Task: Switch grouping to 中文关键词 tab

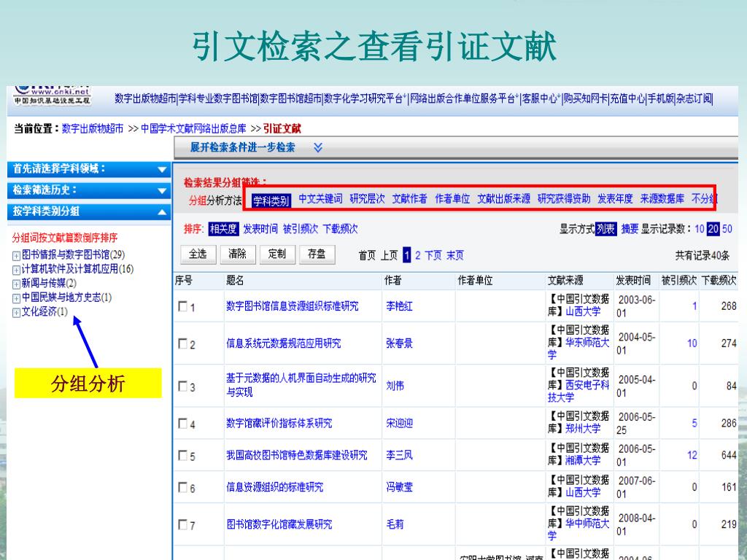Action: [x=320, y=199]
